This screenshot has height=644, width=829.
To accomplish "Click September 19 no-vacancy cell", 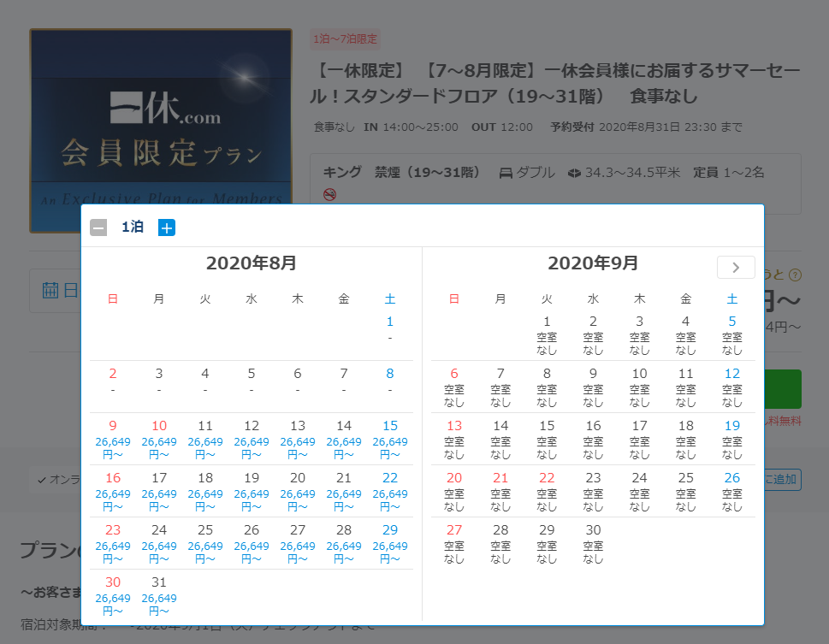I will [x=731, y=439].
